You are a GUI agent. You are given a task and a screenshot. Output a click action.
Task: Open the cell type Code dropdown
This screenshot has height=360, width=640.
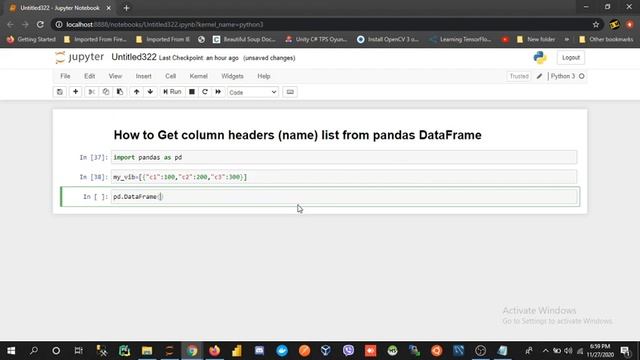pos(253,92)
